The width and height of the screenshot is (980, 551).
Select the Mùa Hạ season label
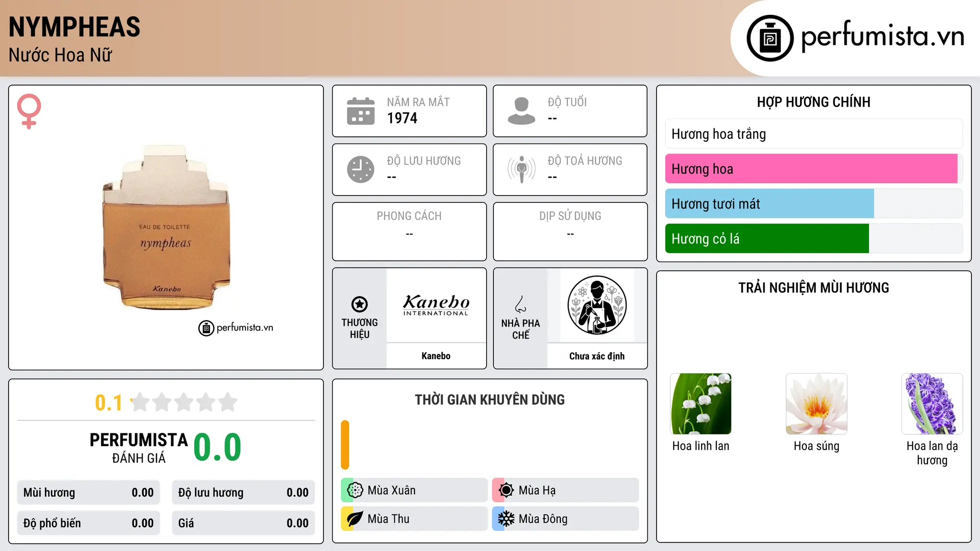537,490
